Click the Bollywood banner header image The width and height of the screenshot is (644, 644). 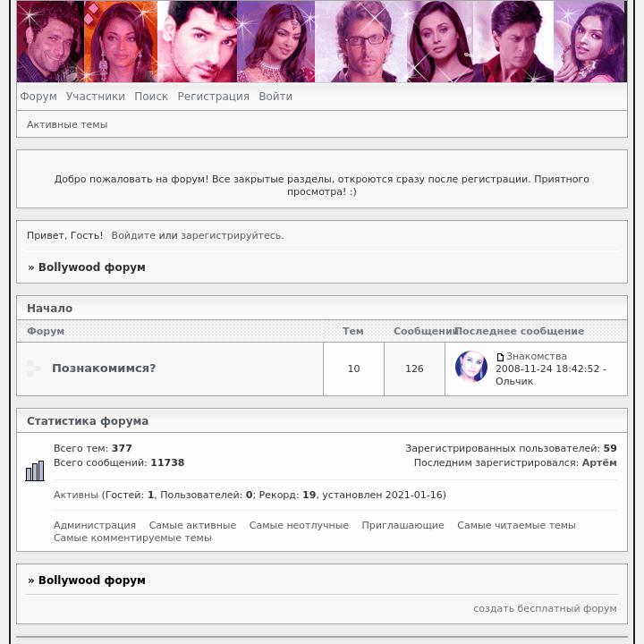click(x=322, y=41)
